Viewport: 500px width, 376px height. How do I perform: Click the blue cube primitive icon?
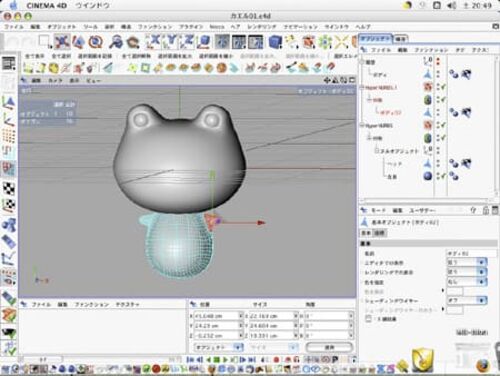tap(275, 42)
